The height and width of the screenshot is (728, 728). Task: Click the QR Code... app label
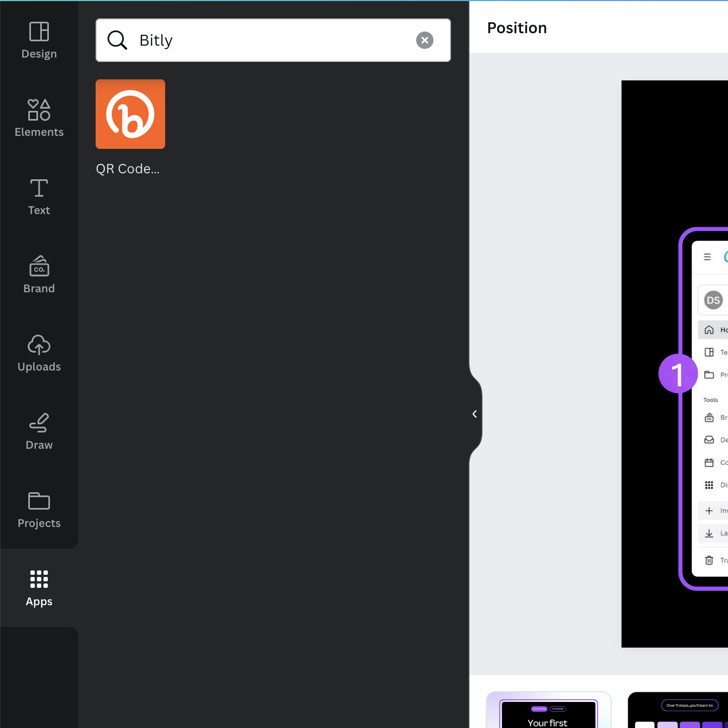pyautogui.click(x=128, y=169)
